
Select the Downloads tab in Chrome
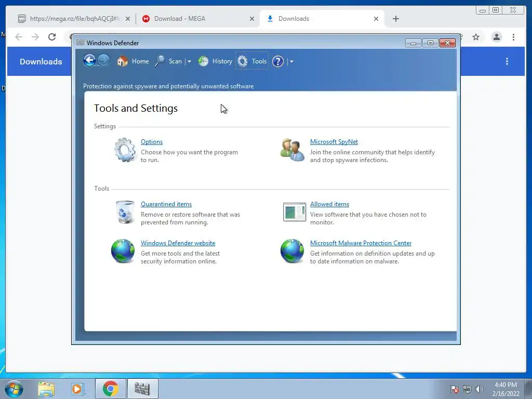click(322, 19)
